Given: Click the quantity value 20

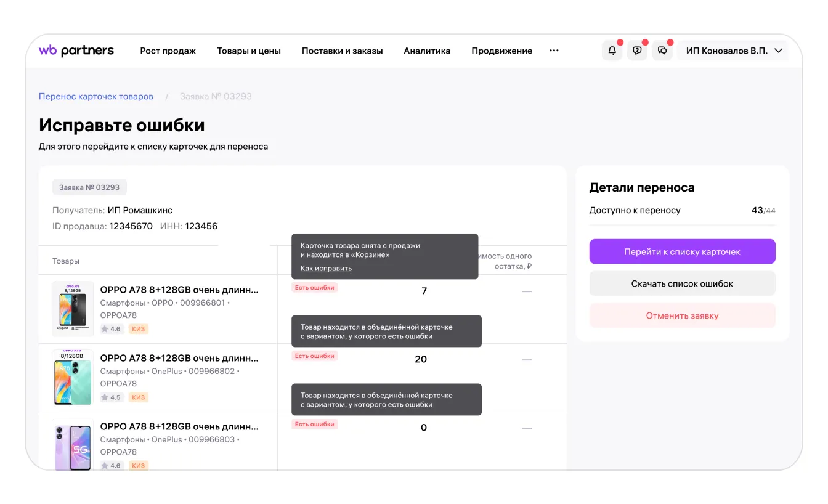Looking at the screenshot, I should (x=421, y=359).
